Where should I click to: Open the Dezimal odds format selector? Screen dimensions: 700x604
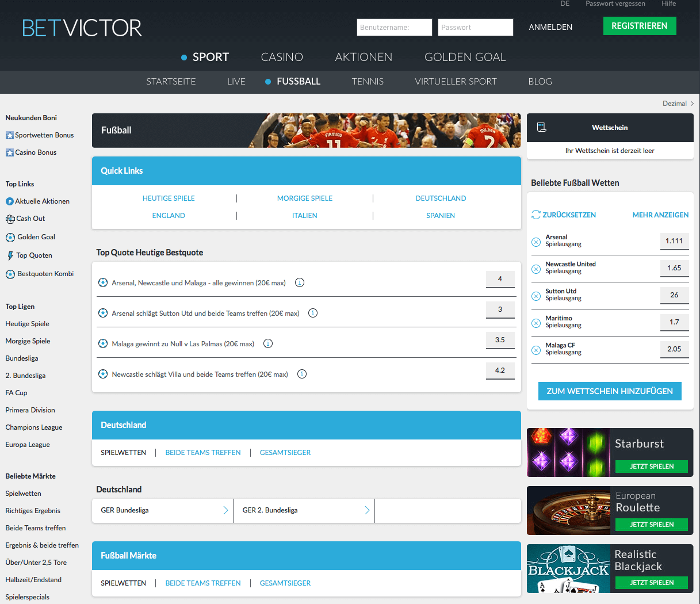(678, 104)
